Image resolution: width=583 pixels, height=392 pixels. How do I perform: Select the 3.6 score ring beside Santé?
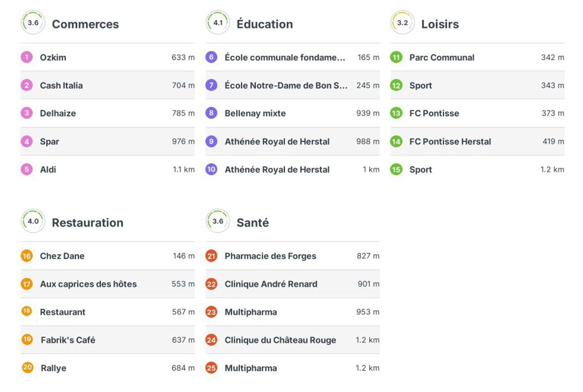218,222
